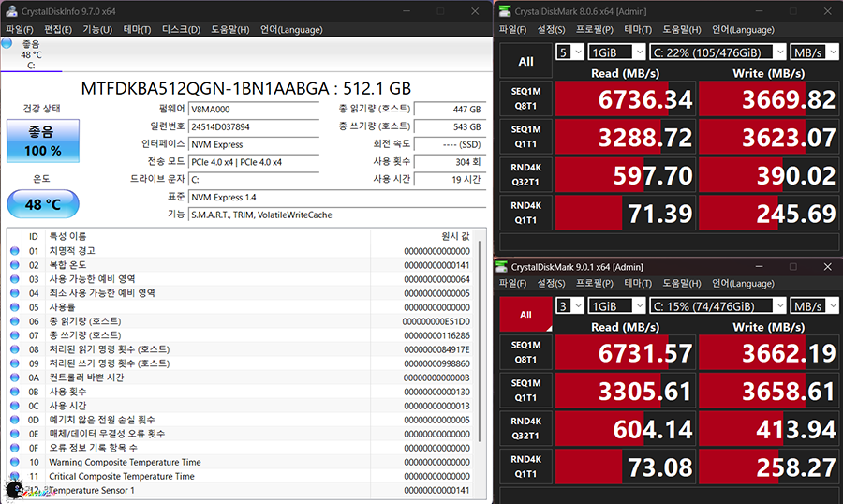This screenshot has height=504, width=843.
Task: Click blue dot for Warning Composite Temperature Time
Action: 14,462
